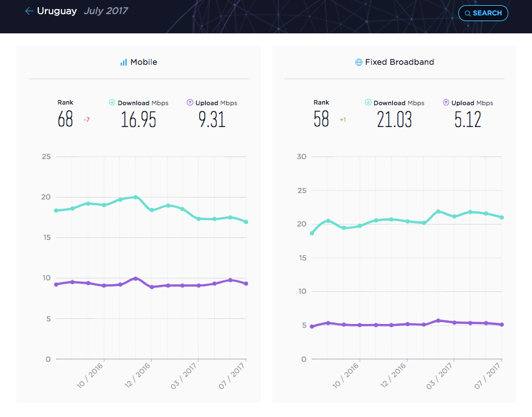Click the Mobile Upload Mbps label
The image size is (532, 417).
pyautogui.click(x=216, y=103)
